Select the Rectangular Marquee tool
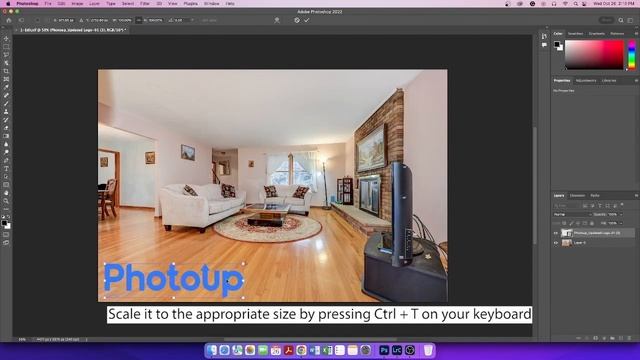Viewport: 640px width, 360px height. point(6,47)
